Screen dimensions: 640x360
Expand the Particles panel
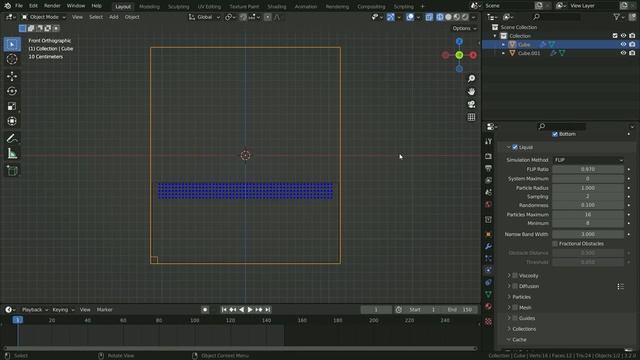[x=509, y=297]
